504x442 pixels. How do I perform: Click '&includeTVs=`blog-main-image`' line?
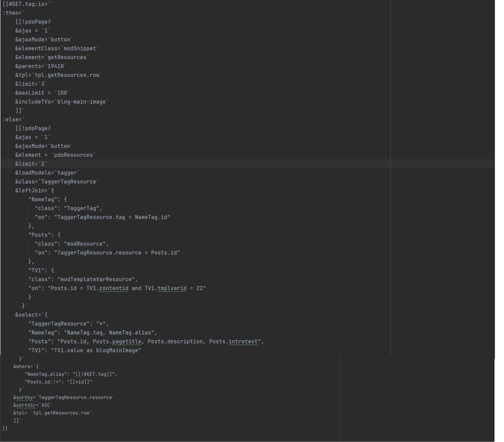[x=62, y=102]
